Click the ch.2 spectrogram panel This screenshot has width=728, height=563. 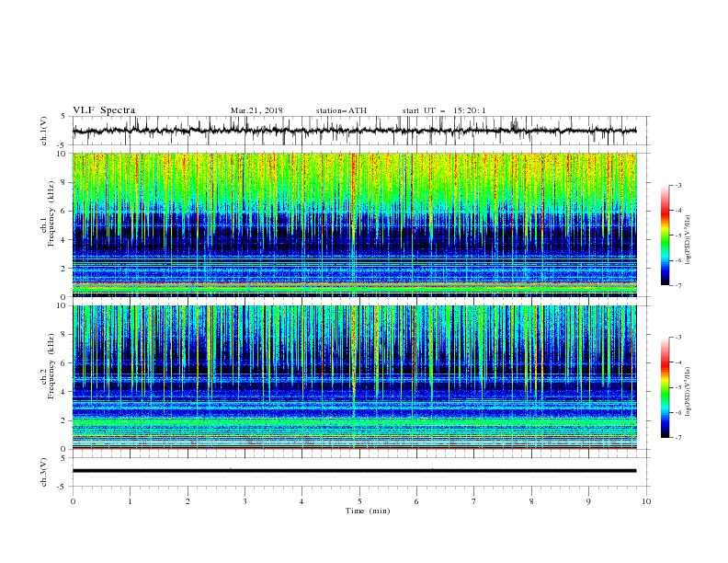pyautogui.click(x=355, y=377)
